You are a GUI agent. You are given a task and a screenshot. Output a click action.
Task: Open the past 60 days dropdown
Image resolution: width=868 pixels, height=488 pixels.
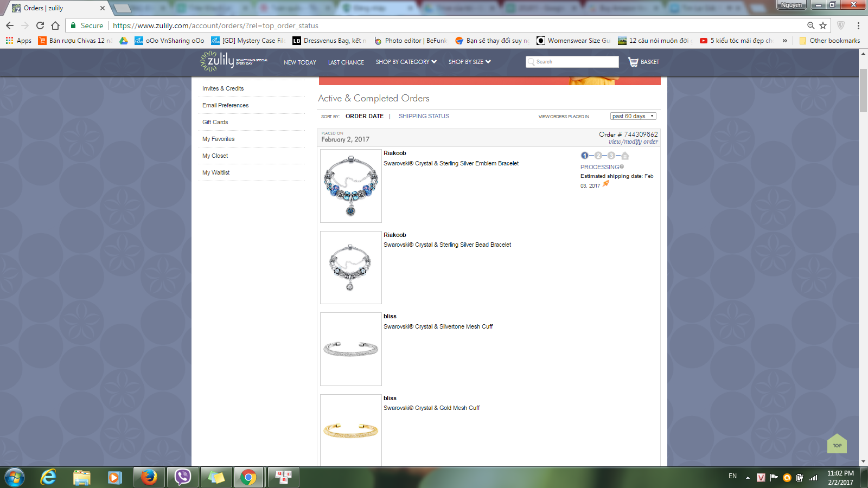[633, 116]
